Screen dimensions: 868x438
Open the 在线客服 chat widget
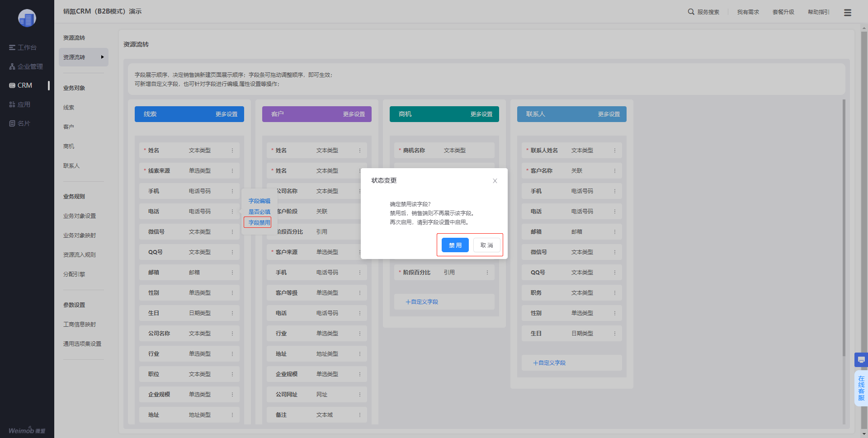[x=861, y=388]
